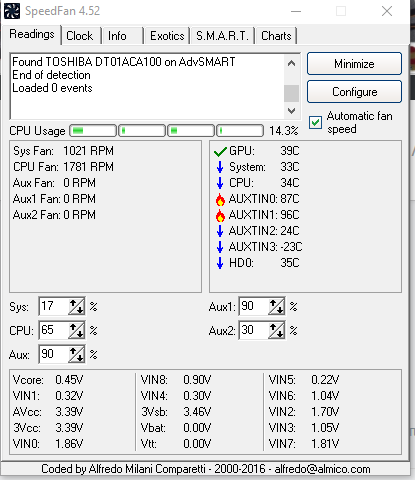The image size is (415, 480).
Task: Click the SpeedFan fan logo icon
Action: click(x=12, y=11)
